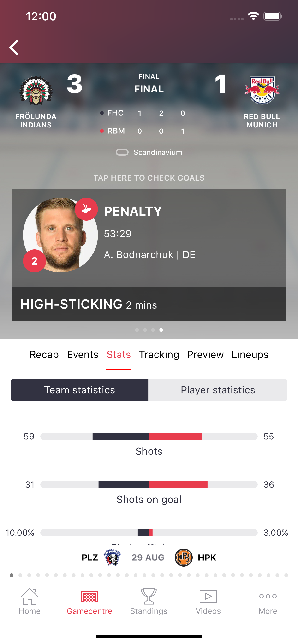Tap the Red Bull München logo

pyautogui.click(x=262, y=90)
